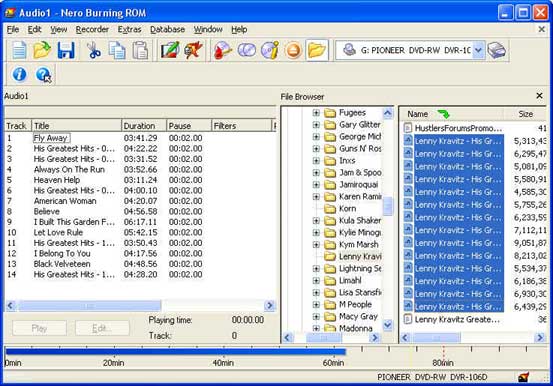Screen dimensions: 553x386
Task: Copy selection with the copy icon
Action: coord(117,50)
